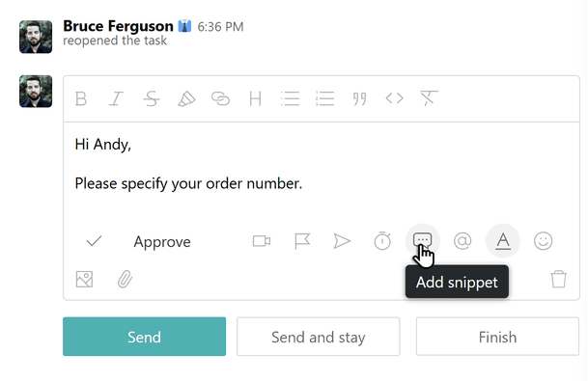Apply italic formatting icon
Image resolution: width=588 pixels, height=381 pixels.
(116, 99)
